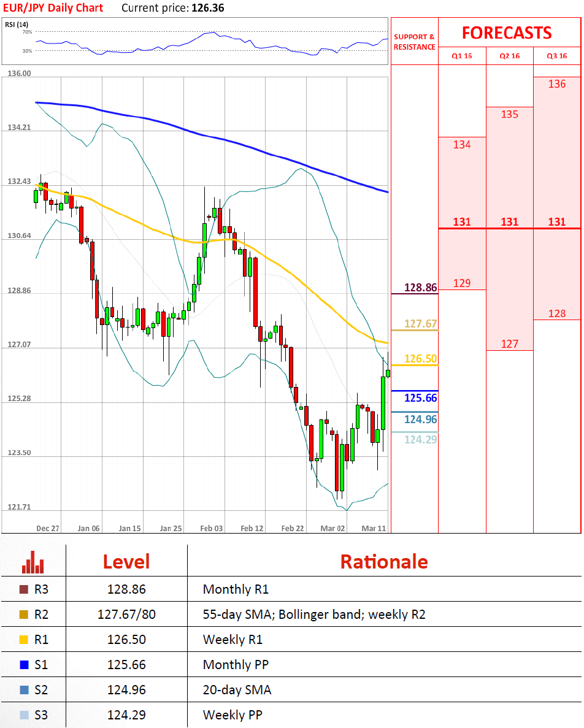The height and width of the screenshot is (728, 584).
Task: Click the R2 gold color swatch
Action: pyautogui.click(x=24, y=615)
